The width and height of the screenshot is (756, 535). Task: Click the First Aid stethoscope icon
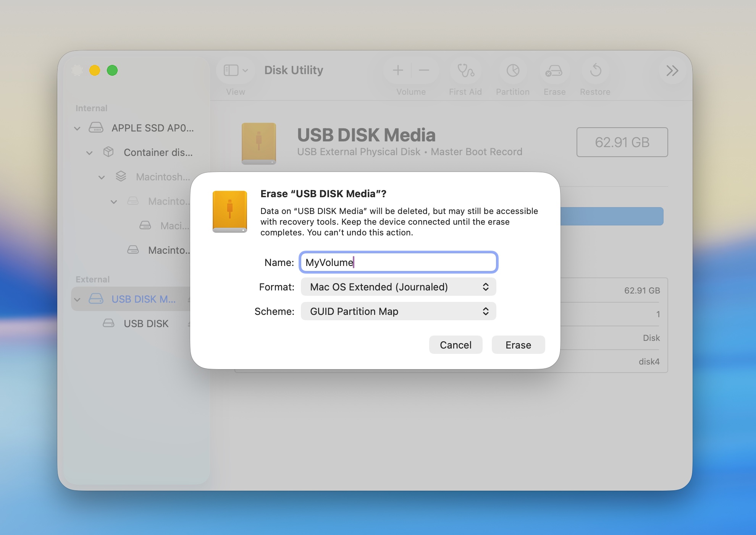click(x=465, y=71)
